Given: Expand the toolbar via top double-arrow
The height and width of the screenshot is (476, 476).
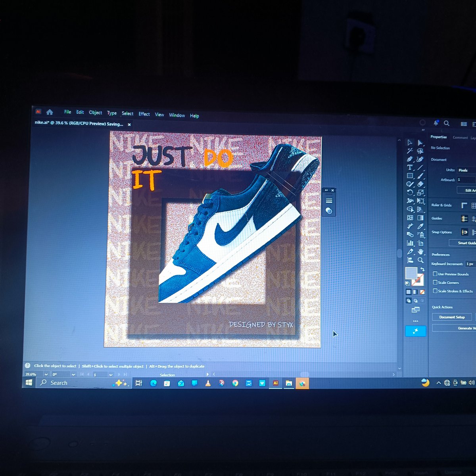Looking at the screenshot, I should click(423, 130).
